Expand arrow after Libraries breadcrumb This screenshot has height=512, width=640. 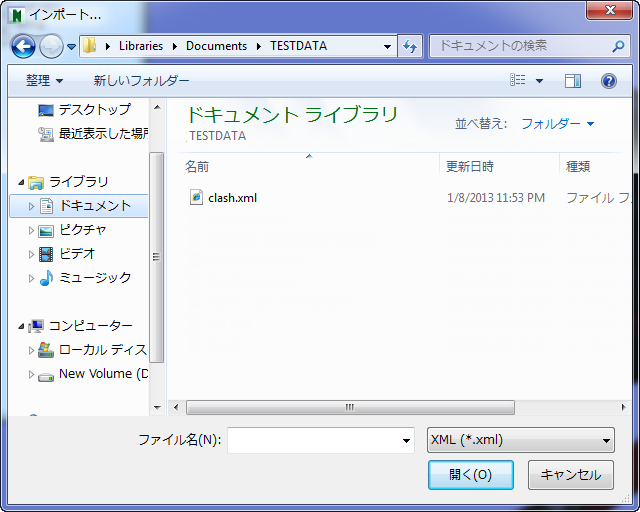tap(175, 47)
